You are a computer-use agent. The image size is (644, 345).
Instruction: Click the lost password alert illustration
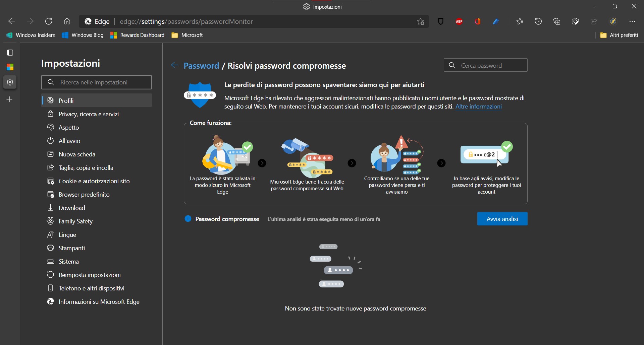(x=397, y=155)
